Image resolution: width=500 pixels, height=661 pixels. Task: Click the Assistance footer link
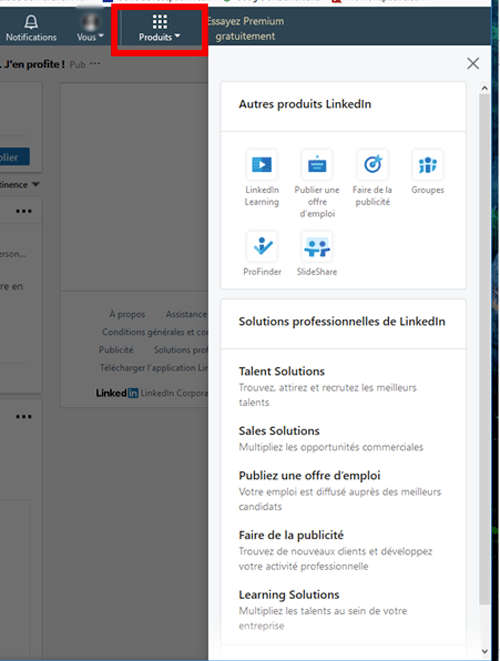click(x=186, y=314)
